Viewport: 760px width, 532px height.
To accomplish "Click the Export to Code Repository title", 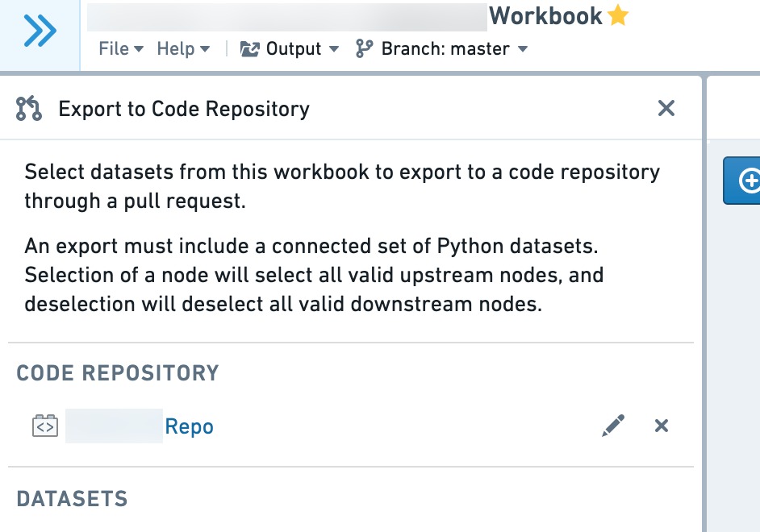I will [184, 109].
